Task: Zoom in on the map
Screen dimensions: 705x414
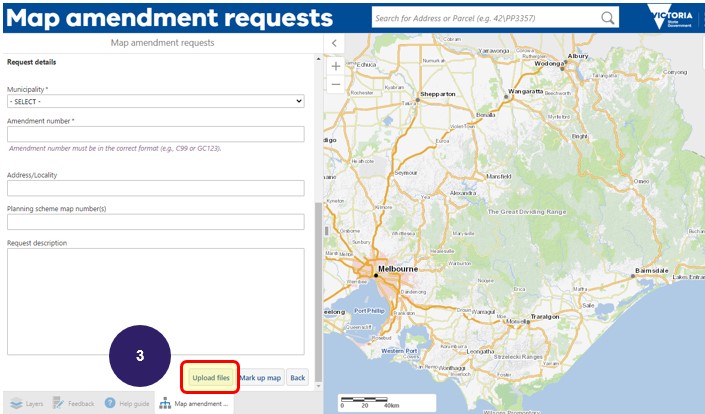Action: tap(335, 65)
